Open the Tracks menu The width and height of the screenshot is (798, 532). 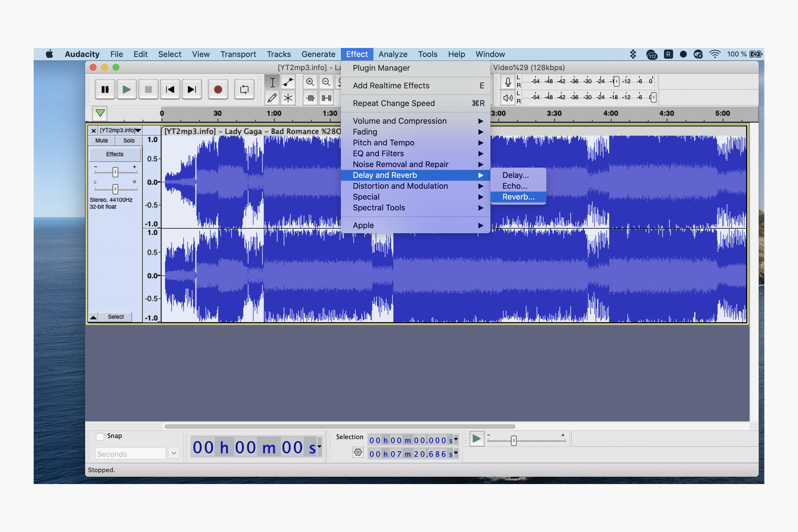pos(279,54)
